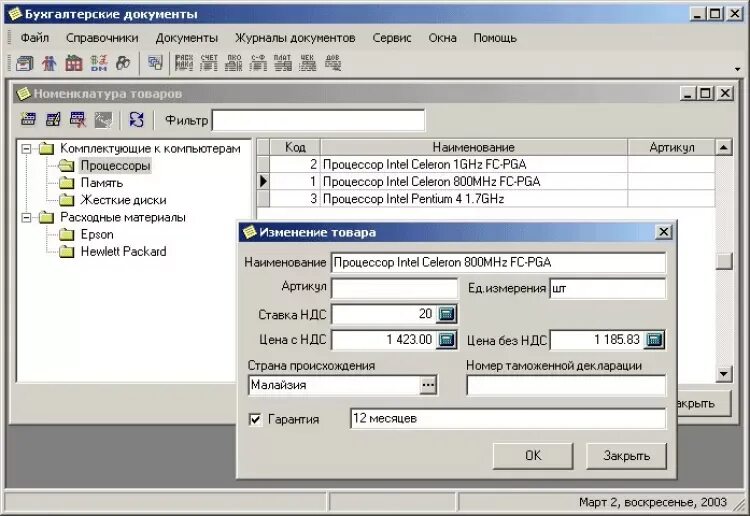
Task: Click the table scrollbar down arrow
Action: click(x=723, y=373)
